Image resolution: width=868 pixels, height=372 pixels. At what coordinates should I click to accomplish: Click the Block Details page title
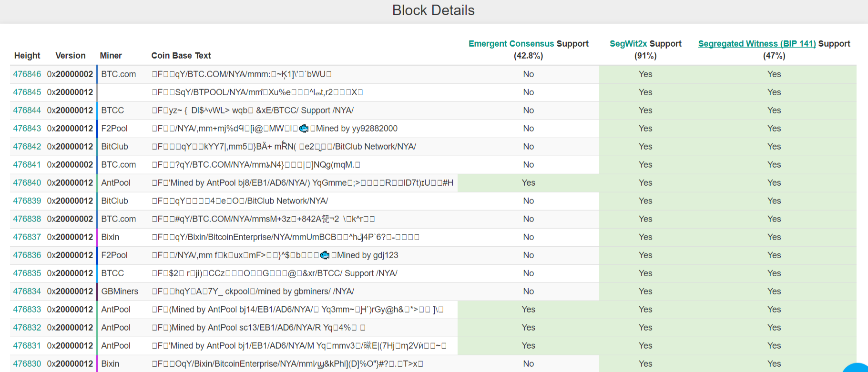(x=433, y=10)
